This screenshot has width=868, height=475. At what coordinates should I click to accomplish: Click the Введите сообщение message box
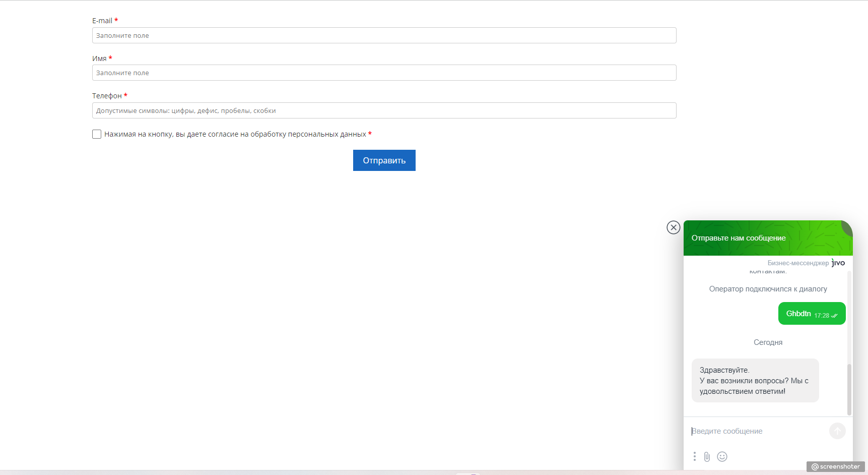tap(756, 431)
